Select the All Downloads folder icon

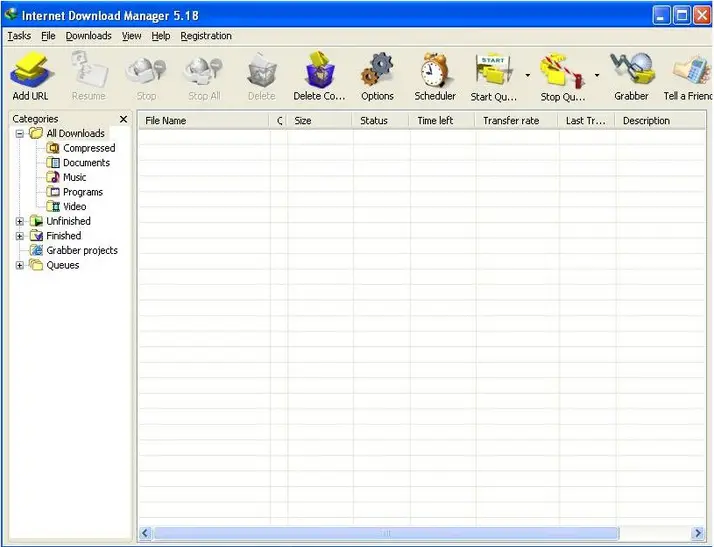click(36, 133)
